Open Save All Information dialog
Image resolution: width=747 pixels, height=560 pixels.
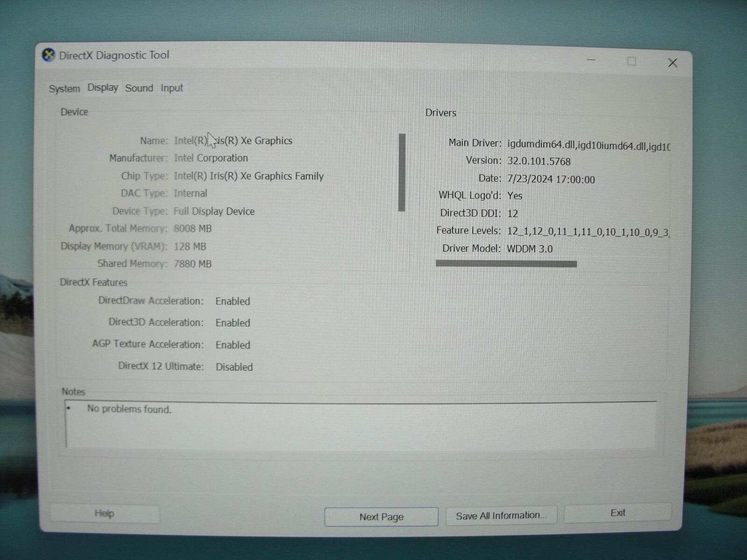501,515
